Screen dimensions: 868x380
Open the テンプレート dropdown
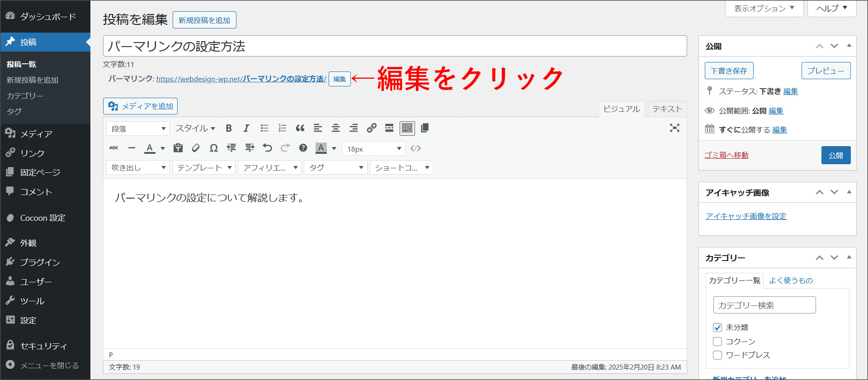click(x=204, y=168)
